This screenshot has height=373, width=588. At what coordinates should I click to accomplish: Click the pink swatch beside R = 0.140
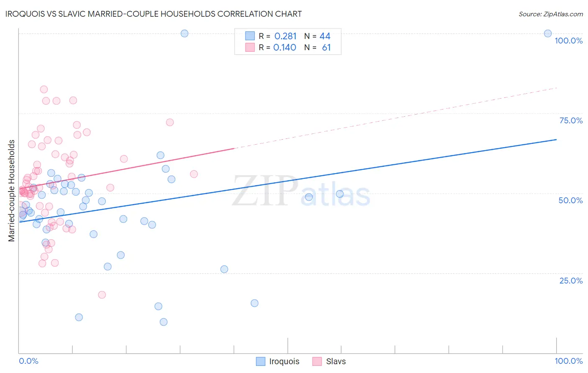(250, 47)
